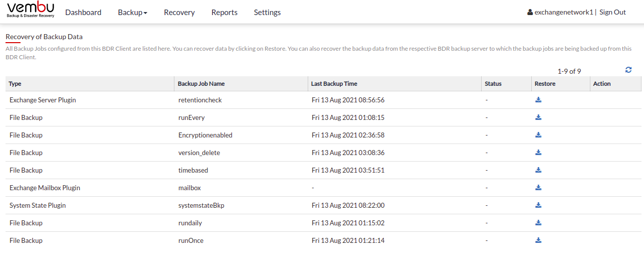Click the Last Backup Time column header
This screenshot has width=644, height=275.
[x=334, y=84]
